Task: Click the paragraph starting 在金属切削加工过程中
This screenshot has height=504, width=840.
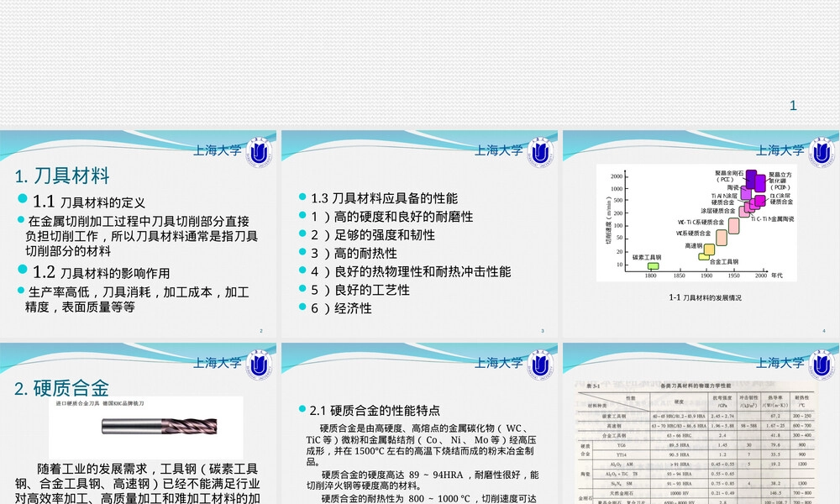Action: [x=141, y=236]
